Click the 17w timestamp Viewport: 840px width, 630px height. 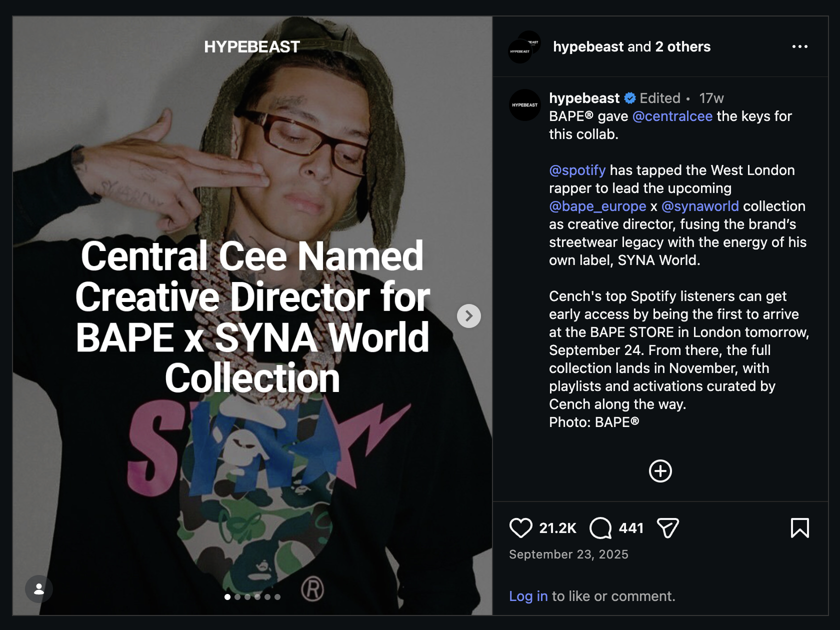coord(711,98)
